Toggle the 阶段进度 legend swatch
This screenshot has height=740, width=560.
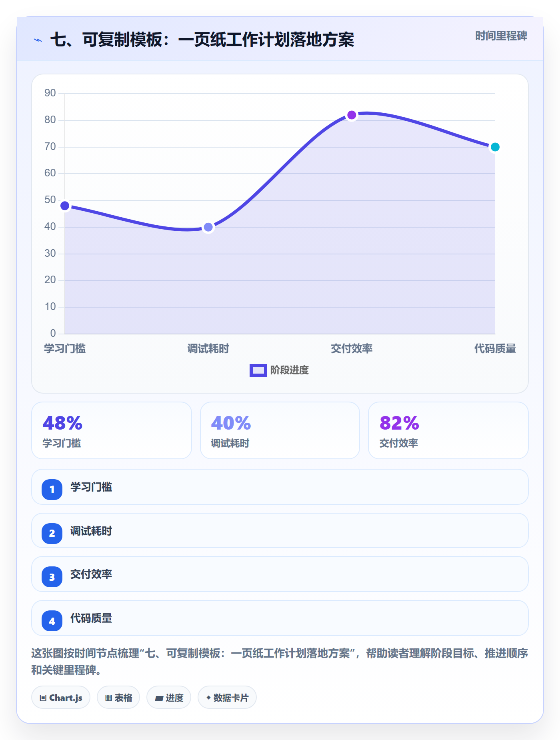(x=258, y=370)
